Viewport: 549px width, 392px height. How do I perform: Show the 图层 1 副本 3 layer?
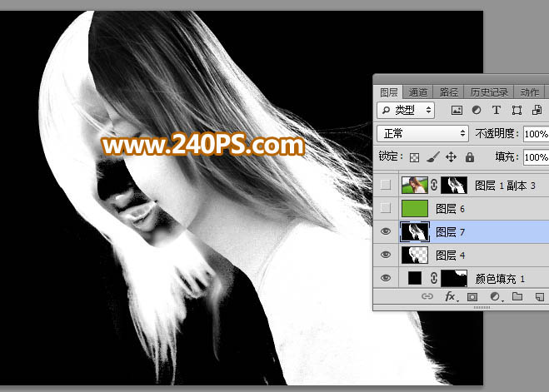[386, 185]
